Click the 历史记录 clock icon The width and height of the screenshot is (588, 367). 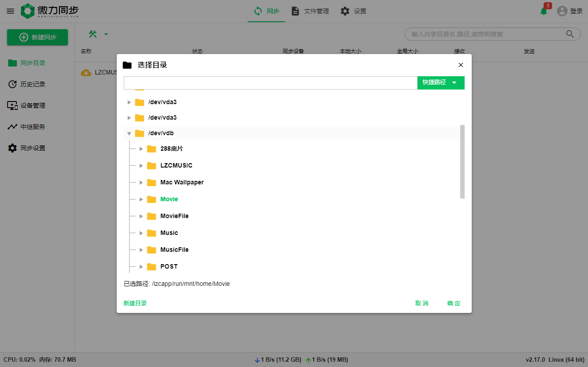[12, 84]
